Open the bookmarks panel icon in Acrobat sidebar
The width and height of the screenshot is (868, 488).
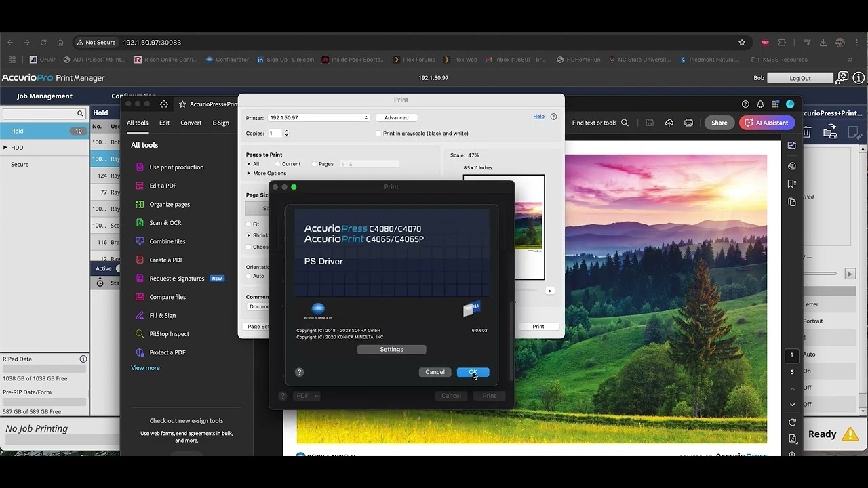(792, 184)
